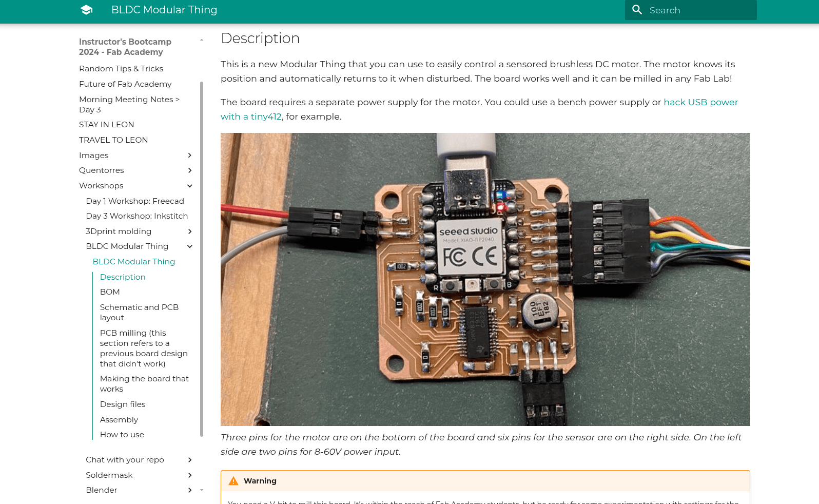Click the sidebar vertical scrollbar
This screenshot has width=819, height=504.
click(x=202, y=257)
